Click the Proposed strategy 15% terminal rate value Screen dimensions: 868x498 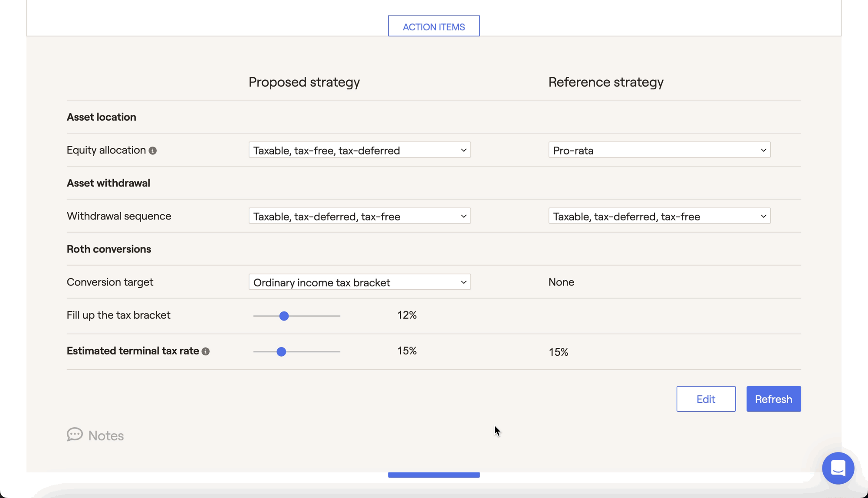(407, 351)
